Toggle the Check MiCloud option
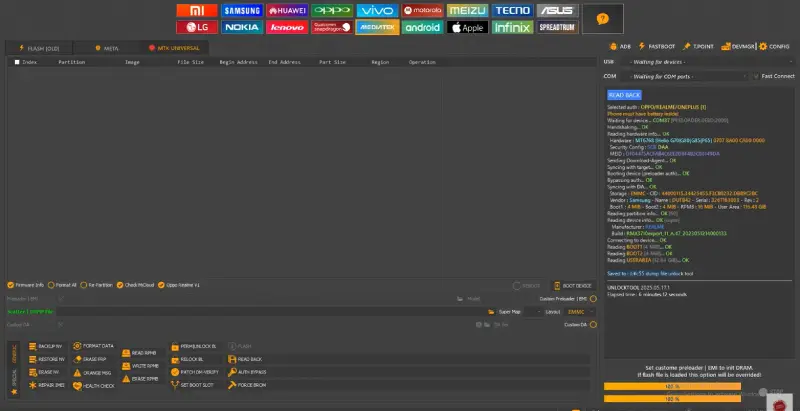800x411 pixels. point(135,285)
